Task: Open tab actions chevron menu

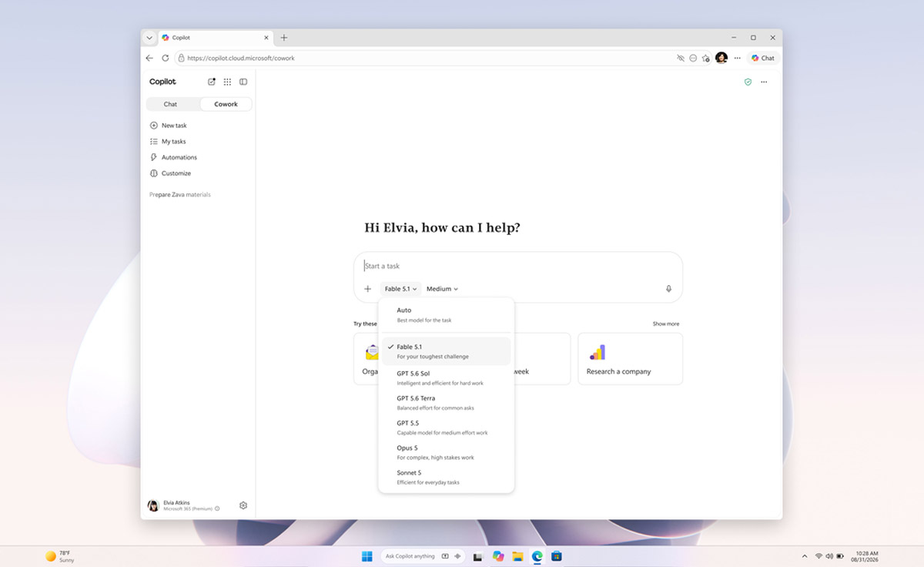Action: [149, 38]
